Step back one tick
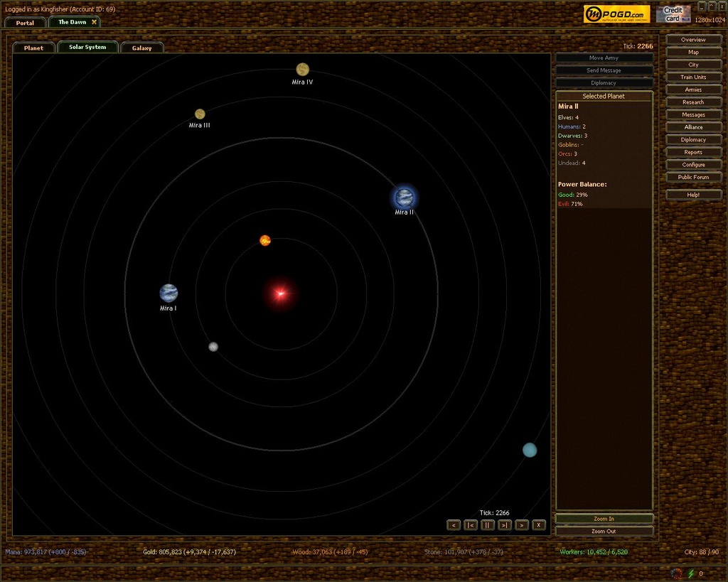 pyautogui.click(x=454, y=525)
